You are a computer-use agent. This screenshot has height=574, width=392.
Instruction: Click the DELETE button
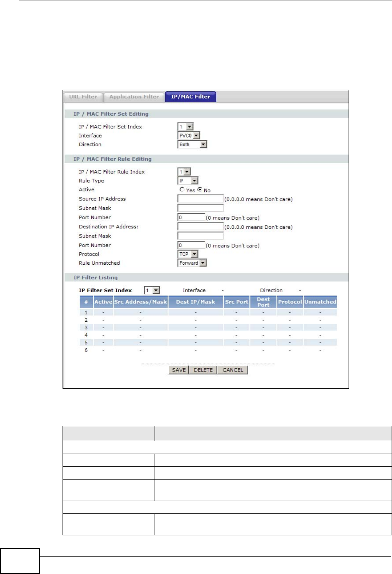[x=203, y=370]
